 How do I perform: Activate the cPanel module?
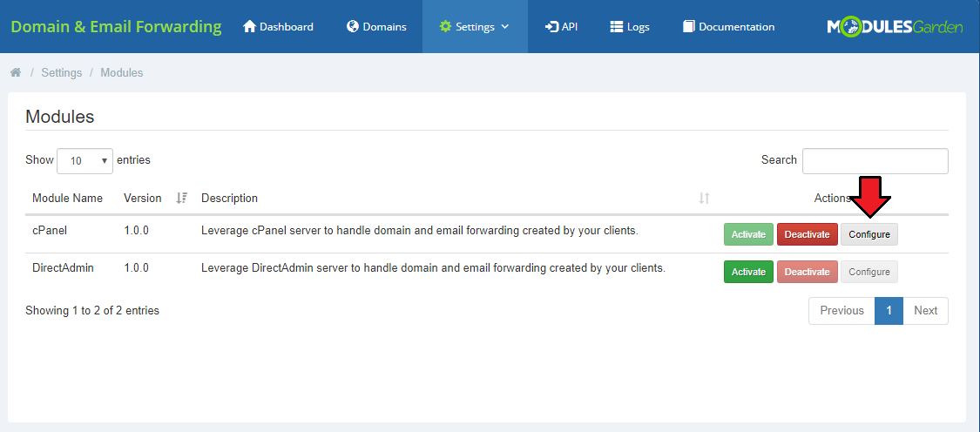point(749,234)
